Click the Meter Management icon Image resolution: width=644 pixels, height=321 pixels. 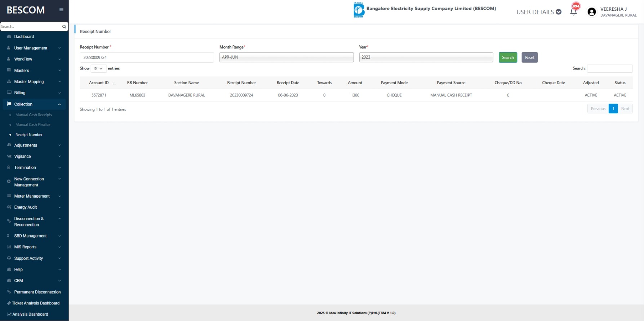pos(9,196)
